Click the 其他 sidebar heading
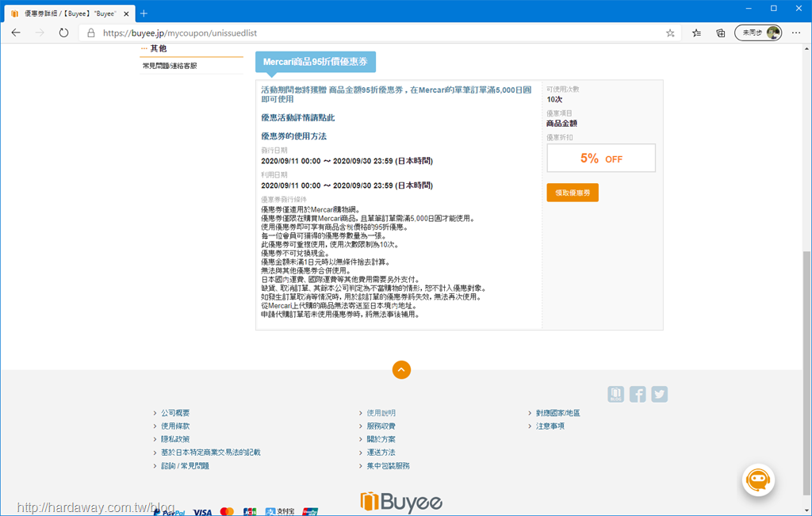The width and height of the screenshot is (812, 516). tap(159, 48)
